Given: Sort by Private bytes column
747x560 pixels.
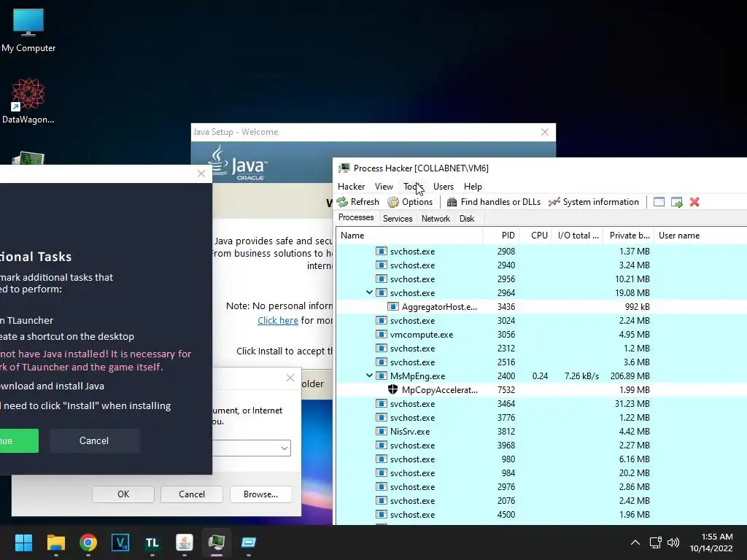Looking at the screenshot, I should [628, 236].
